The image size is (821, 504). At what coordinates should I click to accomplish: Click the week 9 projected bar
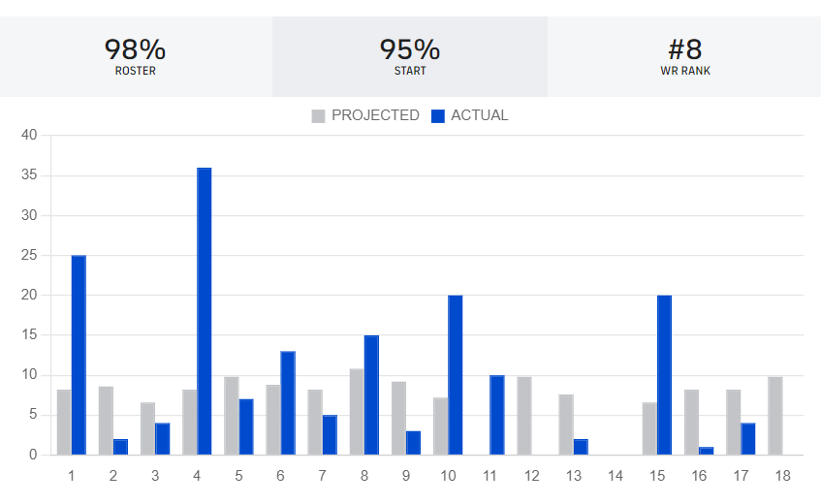[x=398, y=418]
